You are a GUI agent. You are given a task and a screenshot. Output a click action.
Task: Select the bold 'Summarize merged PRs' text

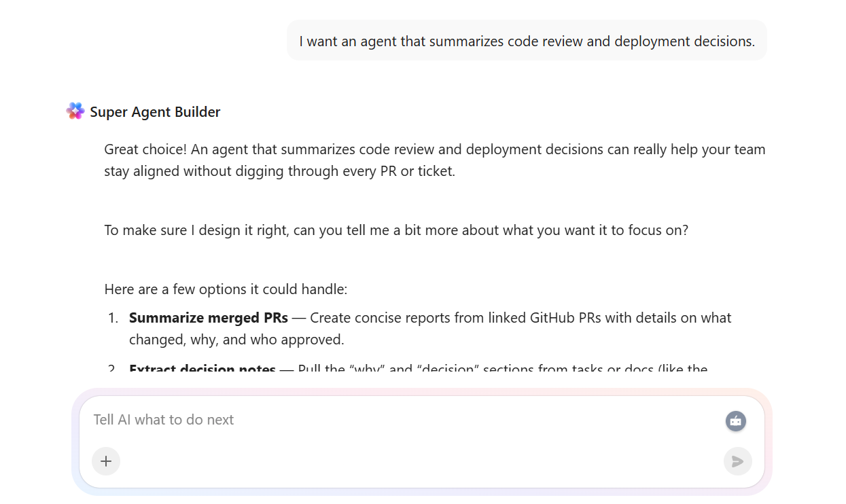click(x=208, y=317)
